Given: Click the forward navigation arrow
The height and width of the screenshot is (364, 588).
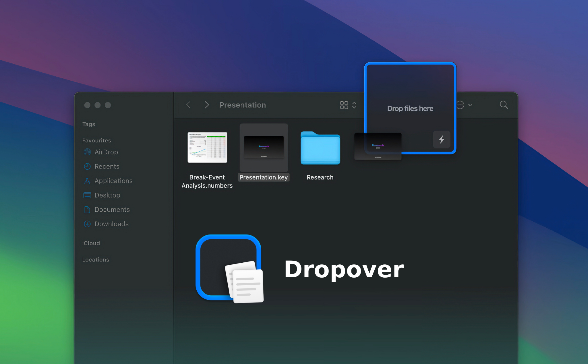Looking at the screenshot, I should pos(206,105).
